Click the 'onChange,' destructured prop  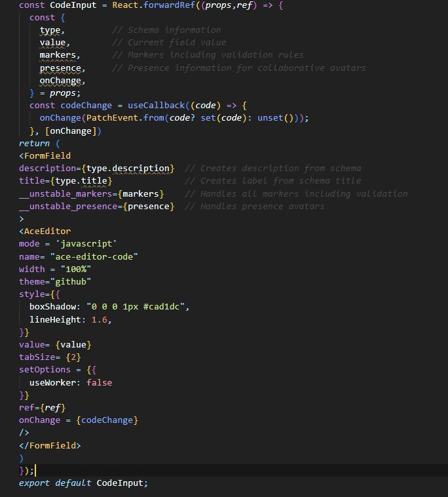tap(62, 81)
